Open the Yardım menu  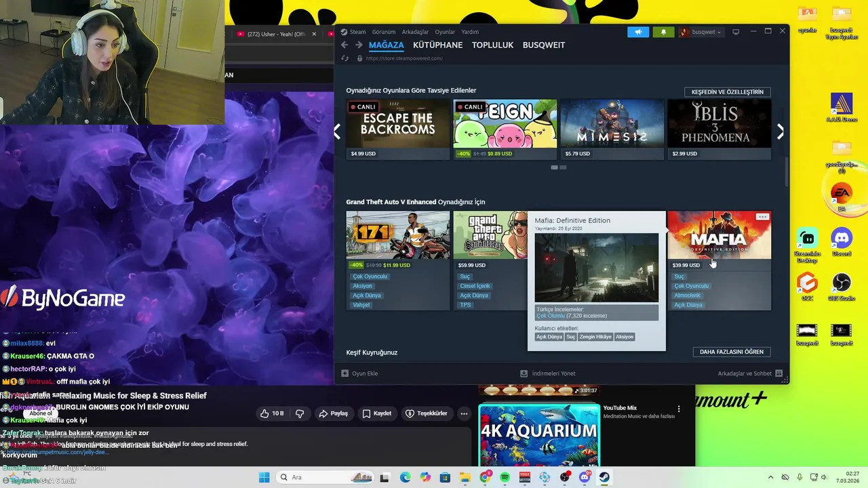pyautogui.click(x=470, y=32)
